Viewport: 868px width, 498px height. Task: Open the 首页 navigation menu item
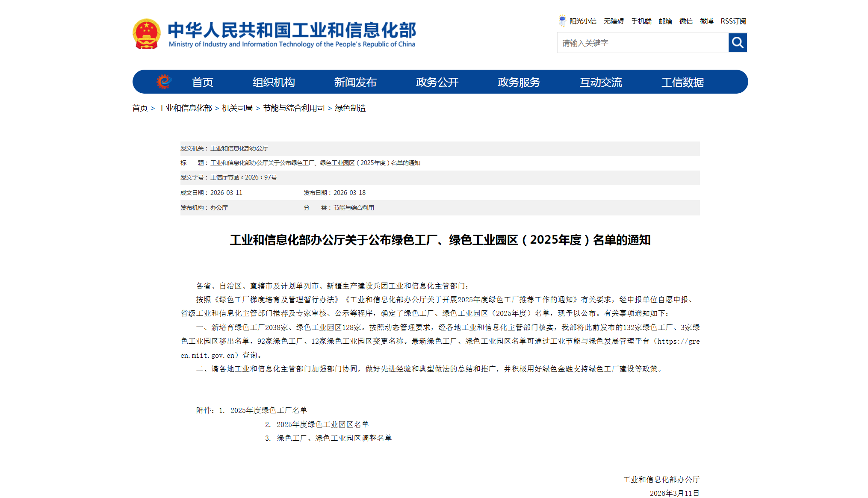pyautogui.click(x=202, y=82)
